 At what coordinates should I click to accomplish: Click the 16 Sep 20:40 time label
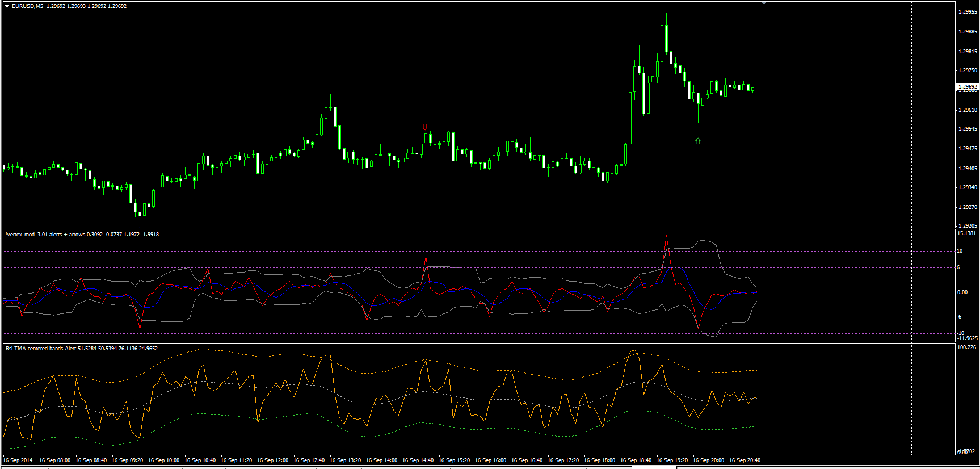tap(745, 460)
